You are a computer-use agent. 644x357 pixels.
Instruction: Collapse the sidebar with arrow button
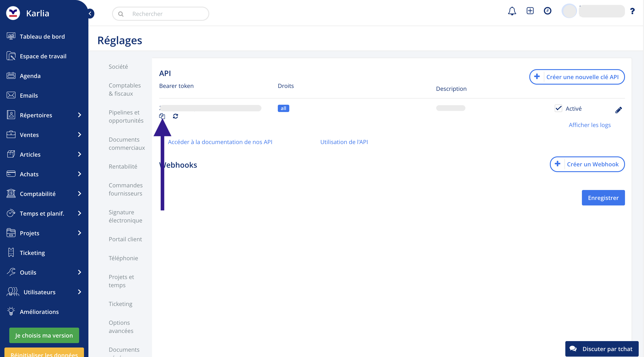[90, 13]
